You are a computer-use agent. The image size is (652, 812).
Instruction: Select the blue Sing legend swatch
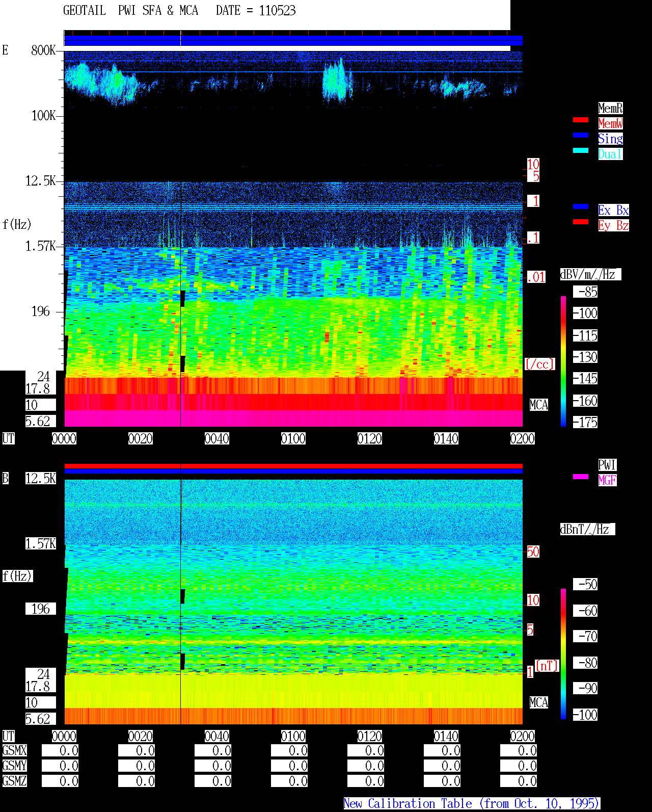click(581, 135)
